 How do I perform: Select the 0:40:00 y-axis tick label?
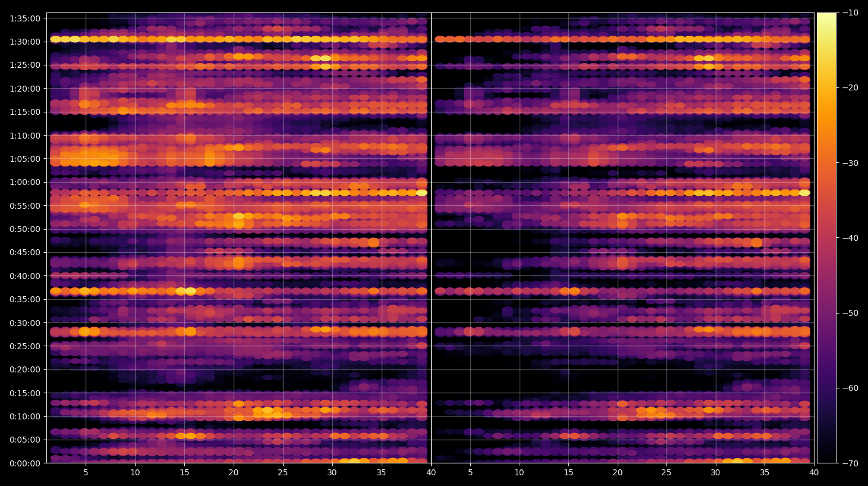pyautogui.click(x=25, y=276)
